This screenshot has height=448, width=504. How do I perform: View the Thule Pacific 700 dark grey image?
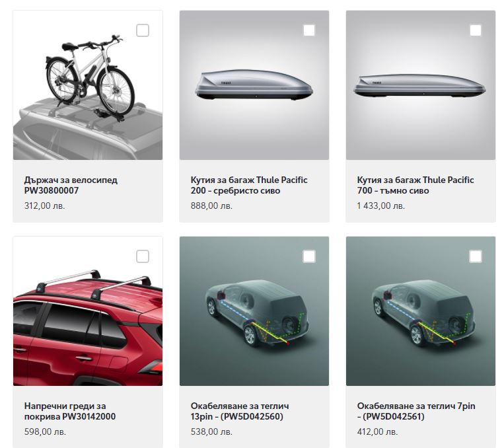pos(421,85)
